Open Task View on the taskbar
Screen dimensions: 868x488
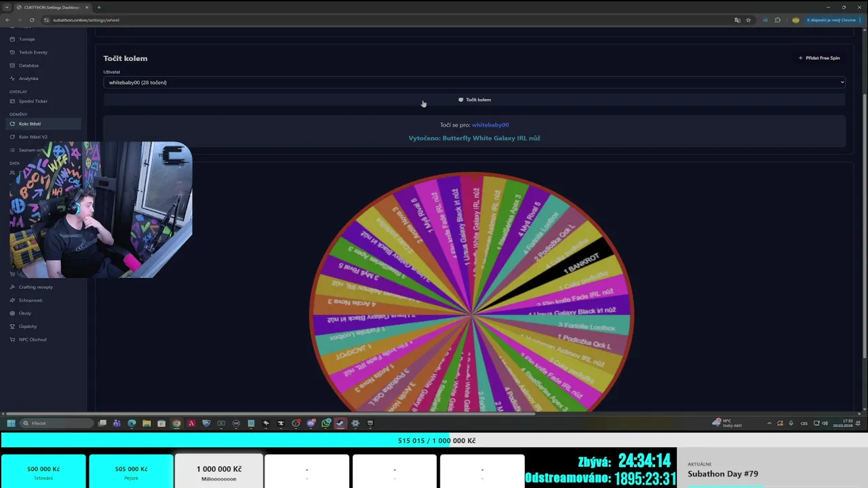point(102,423)
